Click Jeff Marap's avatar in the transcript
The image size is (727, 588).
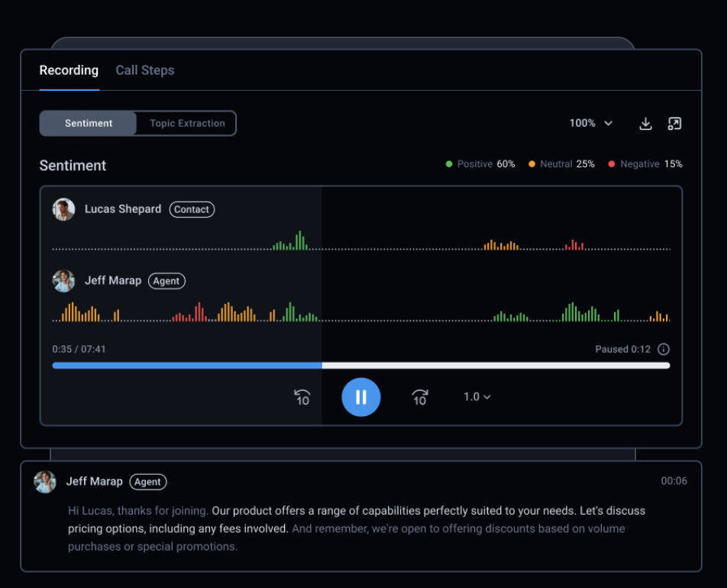click(45, 482)
